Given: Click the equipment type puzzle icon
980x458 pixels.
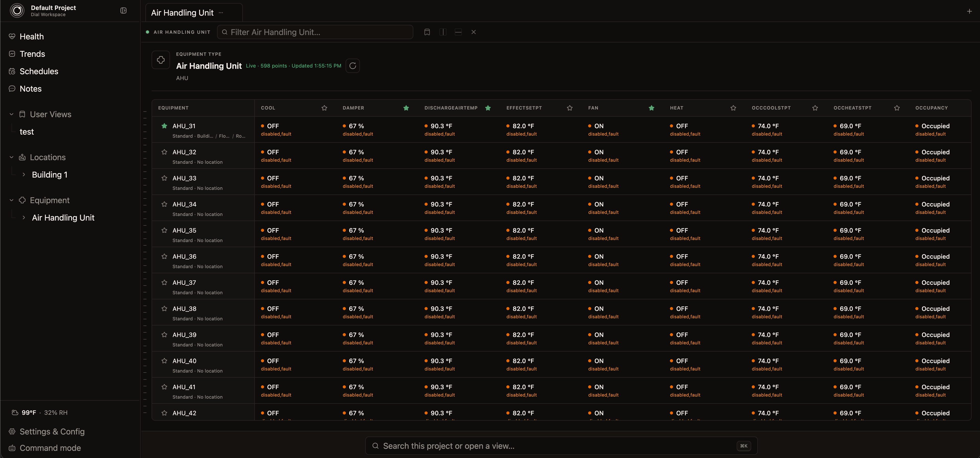Looking at the screenshot, I should 161,60.
